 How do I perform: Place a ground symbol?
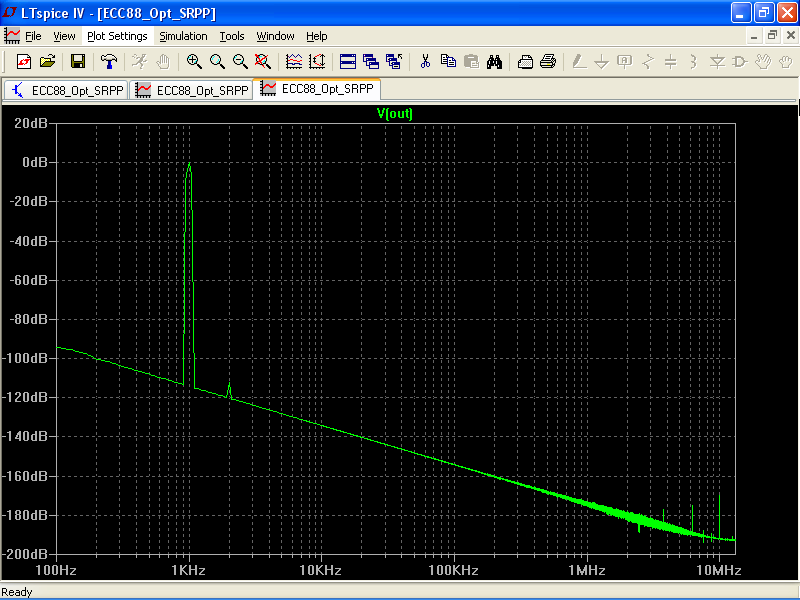[602, 62]
